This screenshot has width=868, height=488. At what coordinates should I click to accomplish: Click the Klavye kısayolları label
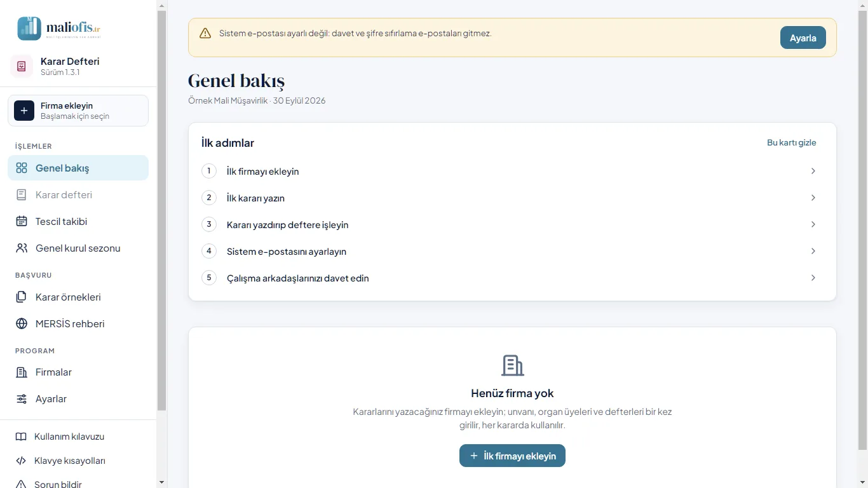point(70,461)
